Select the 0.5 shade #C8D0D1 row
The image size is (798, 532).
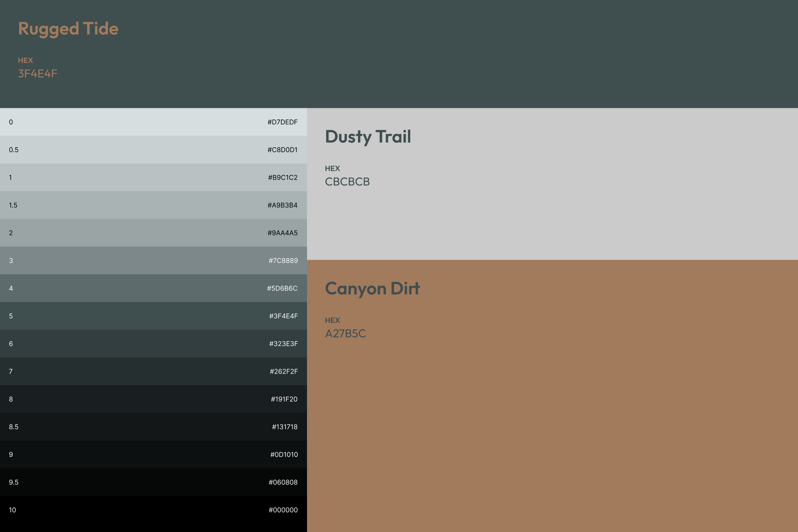point(153,150)
